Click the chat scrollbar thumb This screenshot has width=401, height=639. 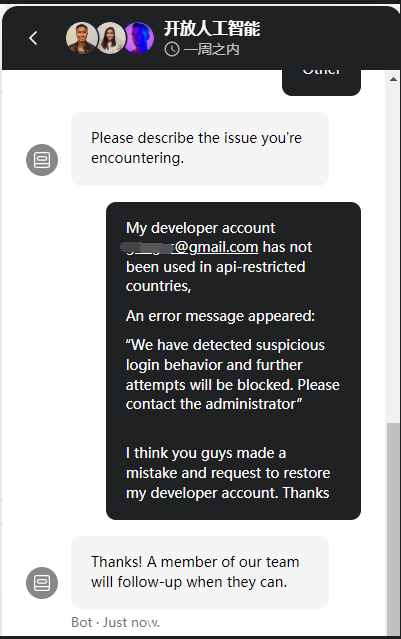(393, 529)
